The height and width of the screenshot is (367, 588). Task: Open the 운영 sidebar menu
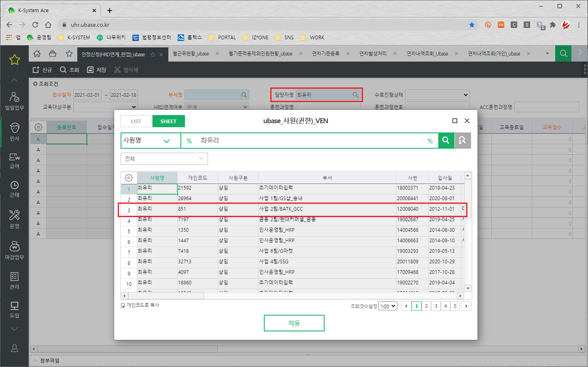pos(15,219)
